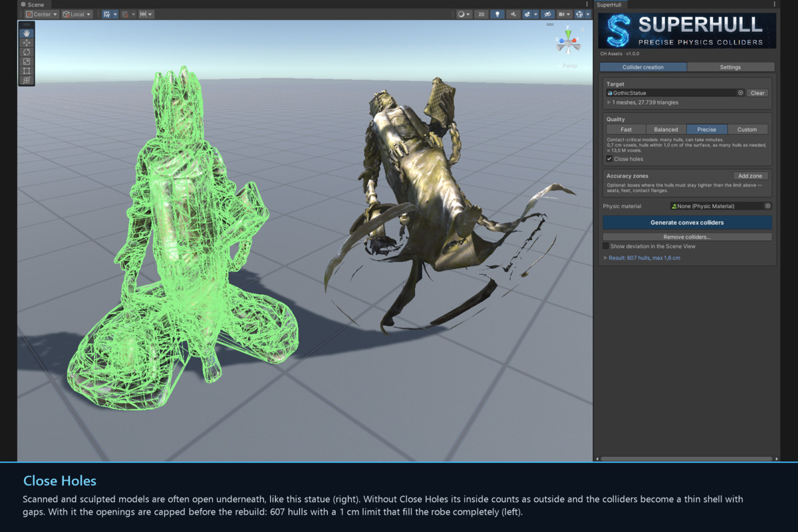Image resolution: width=798 pixels, height=532 pixels.
Task: Generate convex colliders
Action: (687, 223)
